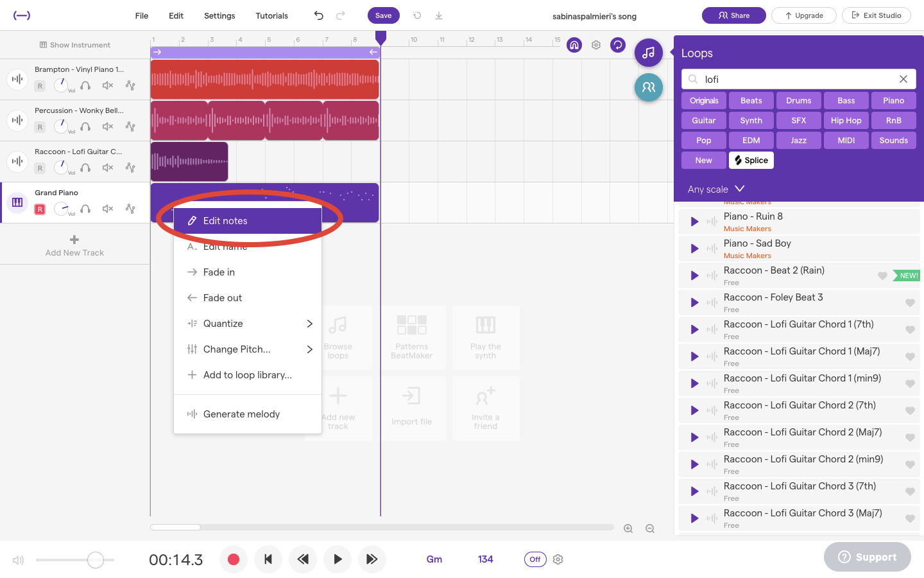Open the File menu
Screen dimensions: 924x578
coord(142,15)
